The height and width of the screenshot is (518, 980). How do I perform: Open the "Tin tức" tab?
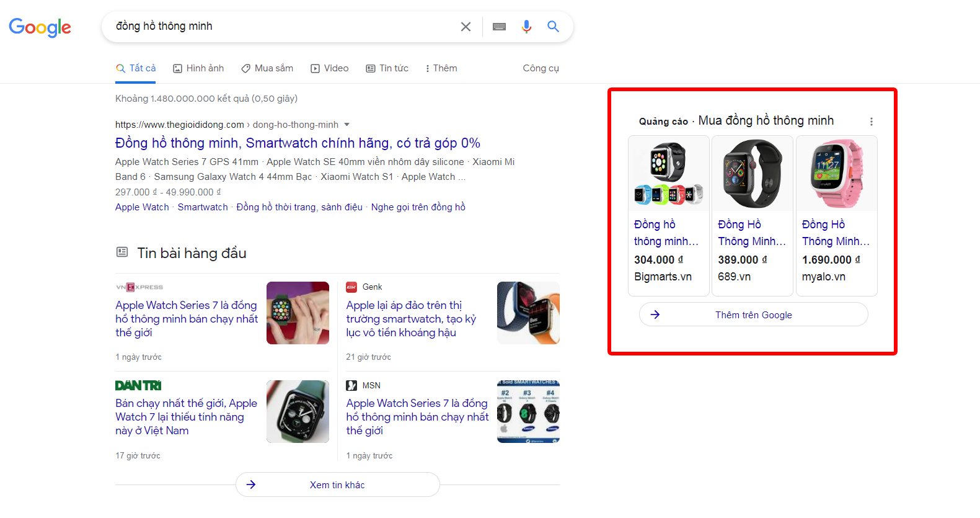tap(387, 68)
